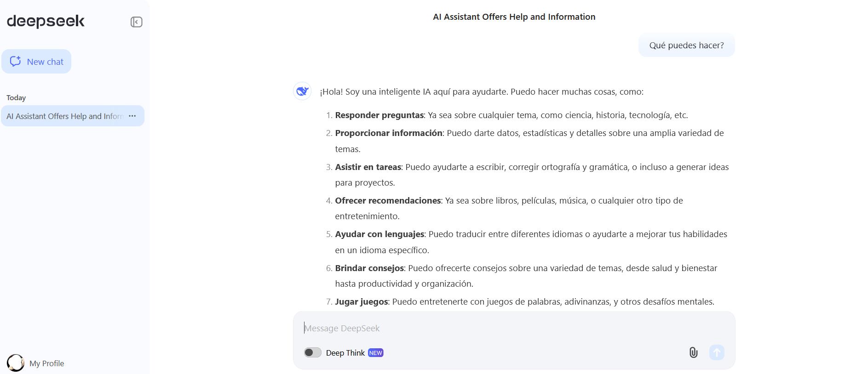This screenshot has height=374, width=868.
Task: Click the 'Ofrecer recomendaciones' bold text
Action: (388, 201)
